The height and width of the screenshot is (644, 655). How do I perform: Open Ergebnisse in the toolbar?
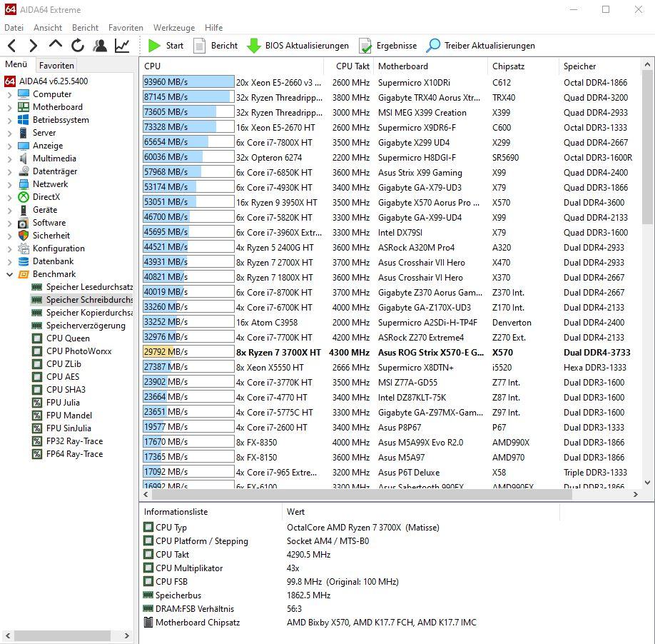387,46
